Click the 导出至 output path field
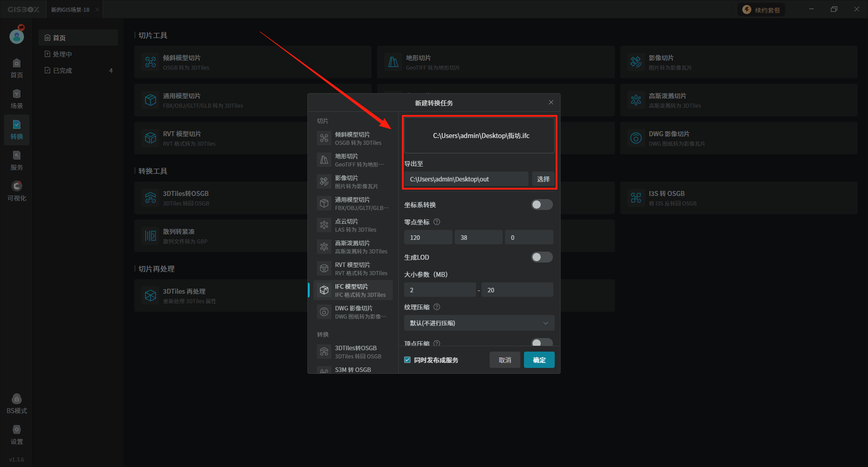868x467 pixels. pos(466,179)
